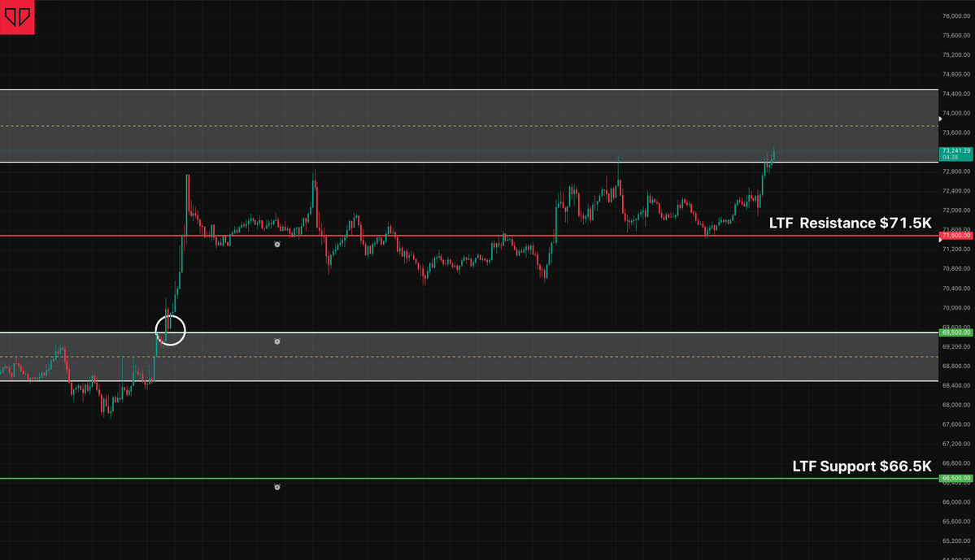The height and width of the screenshot is (560, 975).
Task: Select the "LTF Resistance $71.5K" text label
Action: pyautogui.click(x=850, y=223)
